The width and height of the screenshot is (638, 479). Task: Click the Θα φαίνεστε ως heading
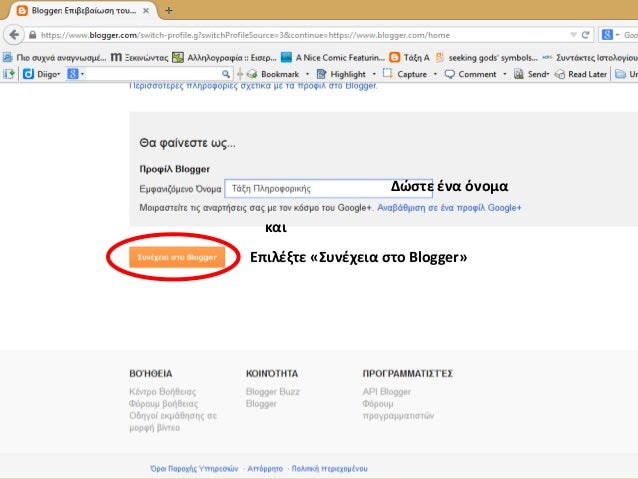click(187, 143)
